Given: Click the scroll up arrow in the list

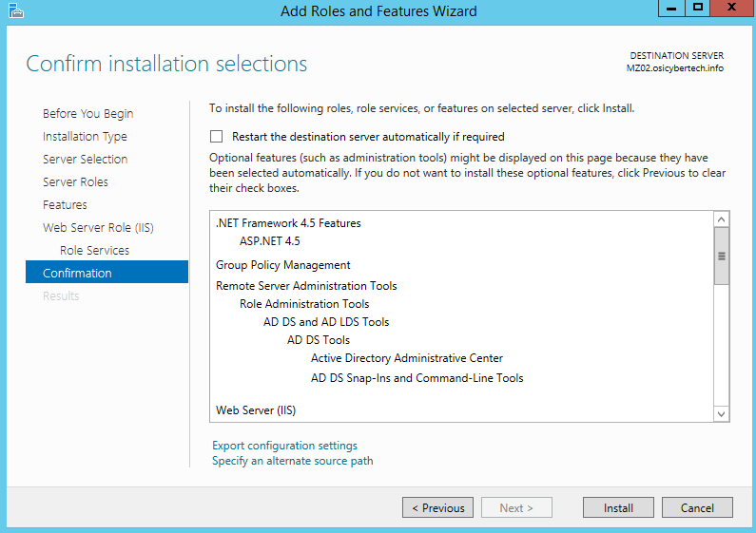Looking at the screenshot, I should coord(721,219).
